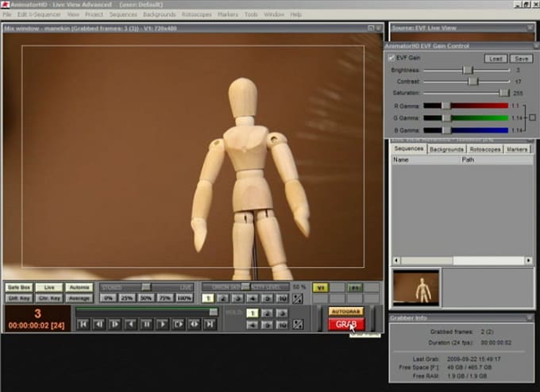Set HOLD value to 10

click(282, 325)
